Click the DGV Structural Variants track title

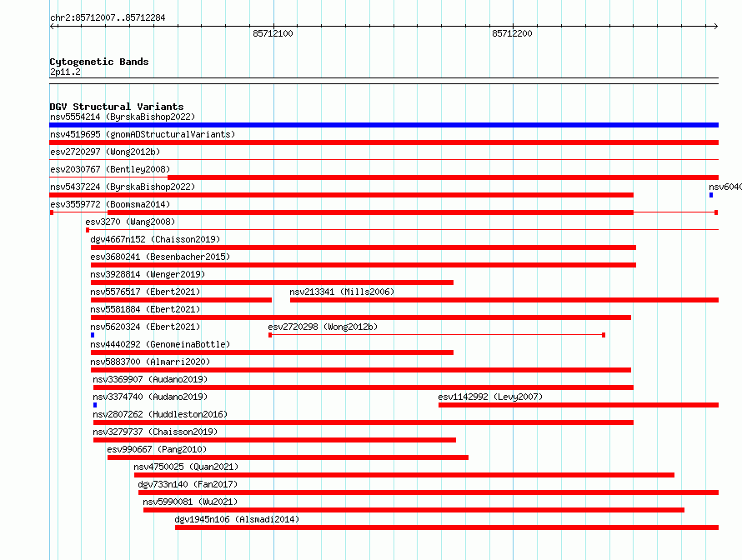(117, 107)
